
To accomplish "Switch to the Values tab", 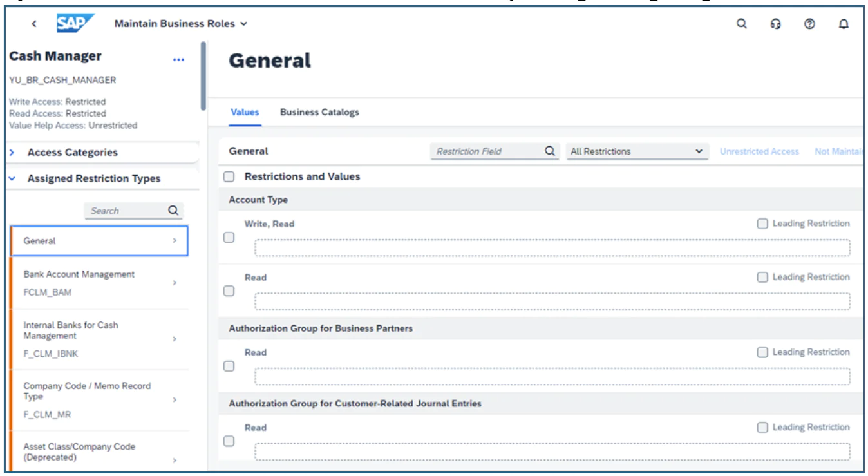I will point(245,112).
